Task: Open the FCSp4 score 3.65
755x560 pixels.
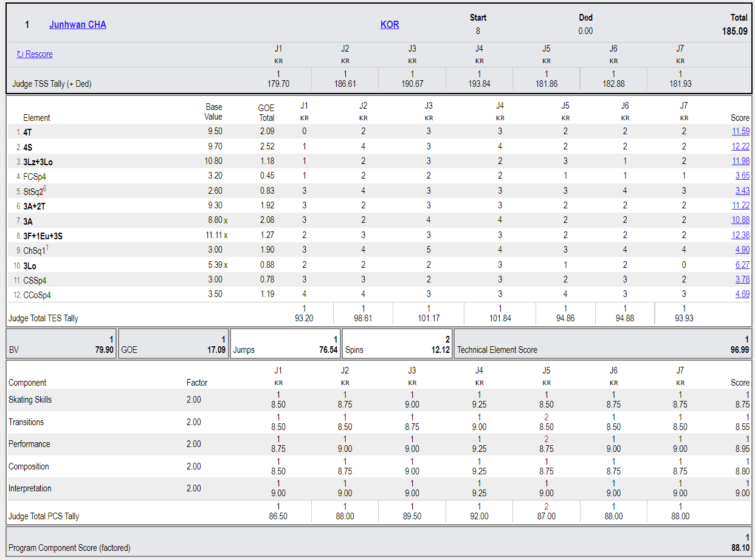Action: point(743,176)
